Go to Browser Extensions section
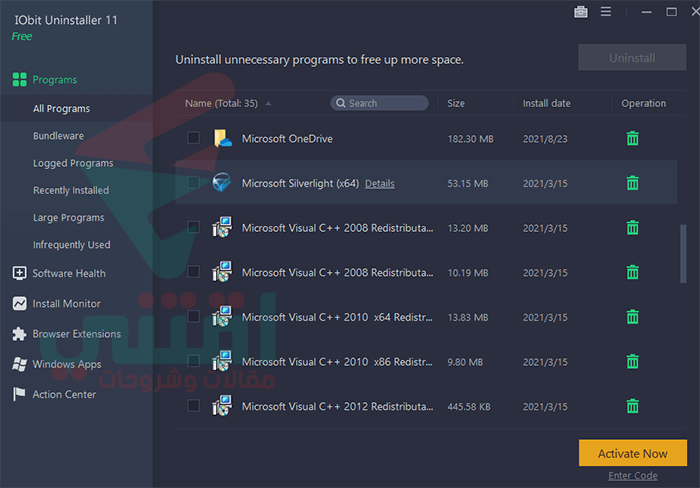Image resolution: width=700 pixels, height=488 pixels. coord(76,334)
